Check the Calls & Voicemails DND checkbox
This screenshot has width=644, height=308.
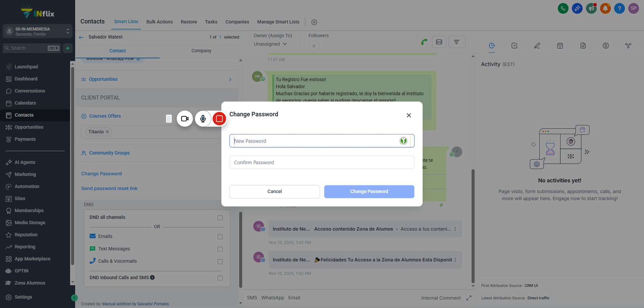click(220, 262)
